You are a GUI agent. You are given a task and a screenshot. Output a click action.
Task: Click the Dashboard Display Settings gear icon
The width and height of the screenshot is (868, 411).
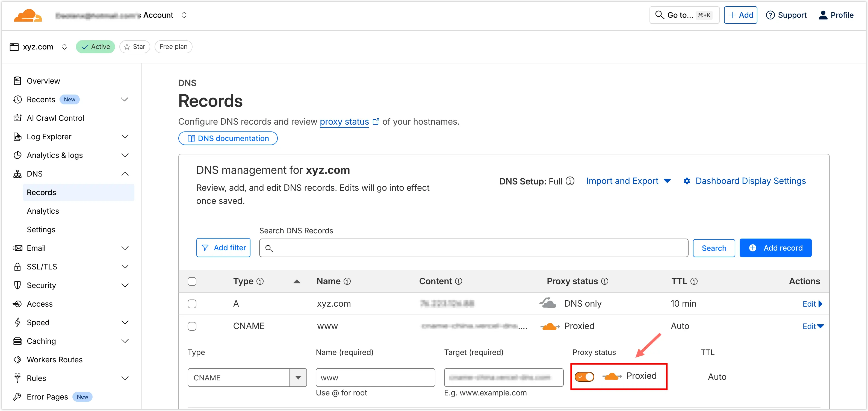tap(687, 181)
